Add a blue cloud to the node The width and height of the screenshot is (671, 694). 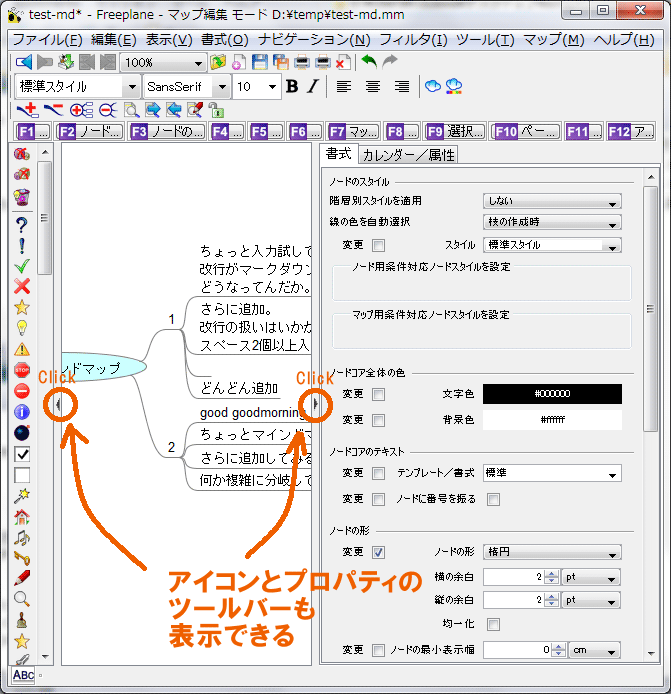pos(432,86)
